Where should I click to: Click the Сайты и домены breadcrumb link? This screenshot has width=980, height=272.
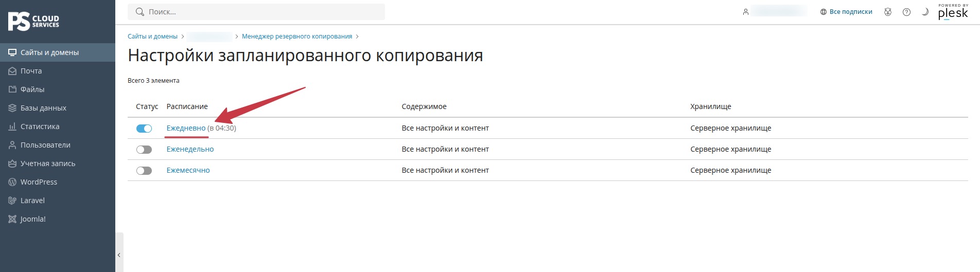pyautogui.click(x=152, y=37)
